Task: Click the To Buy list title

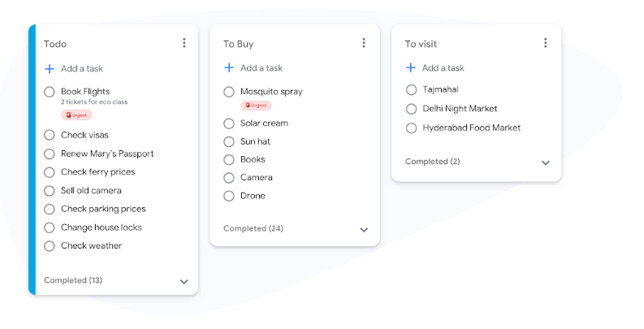Action: [x=238, y=44]
